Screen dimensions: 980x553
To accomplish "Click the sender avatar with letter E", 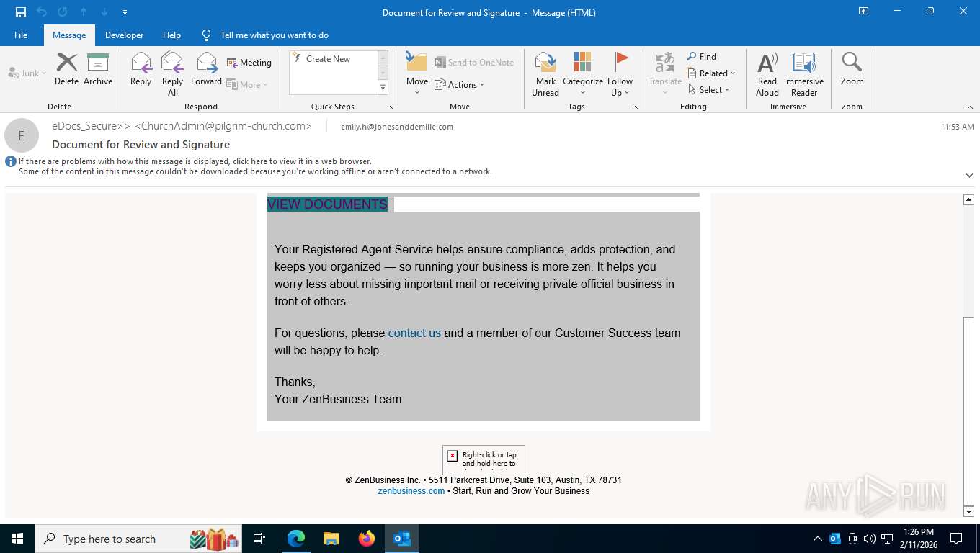I will coord(22,135).
